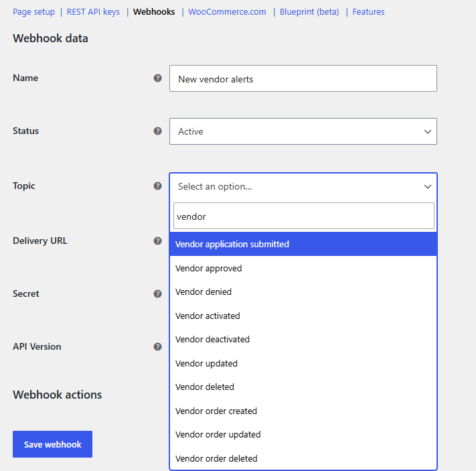Select Vendor order deleted option
Viewport: 476px width, 471px height.
pos(303,458)
